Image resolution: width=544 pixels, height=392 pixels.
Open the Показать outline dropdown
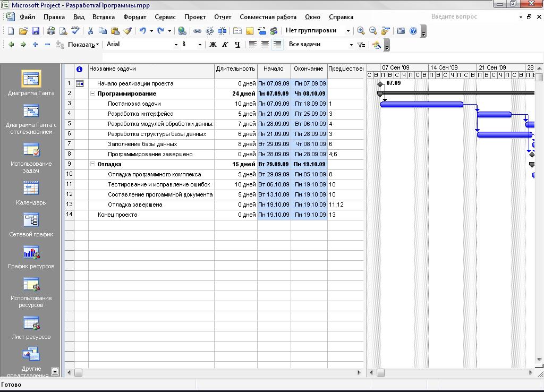83,45
